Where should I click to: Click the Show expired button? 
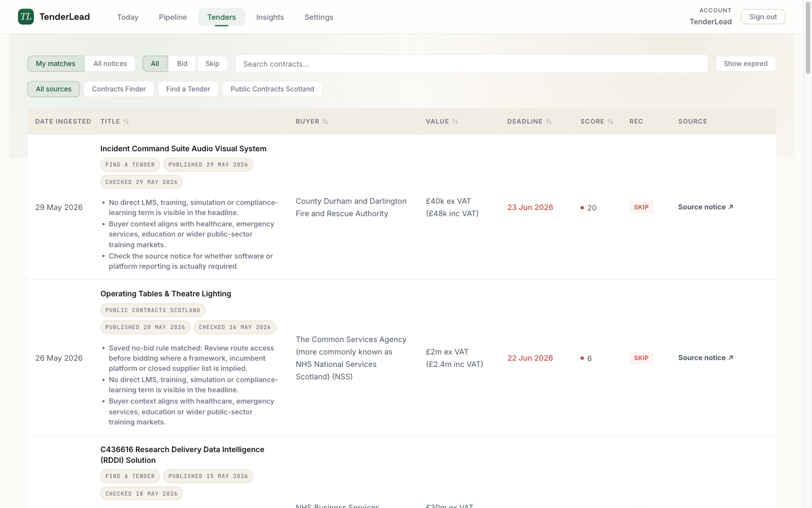[x=745, y=64]
